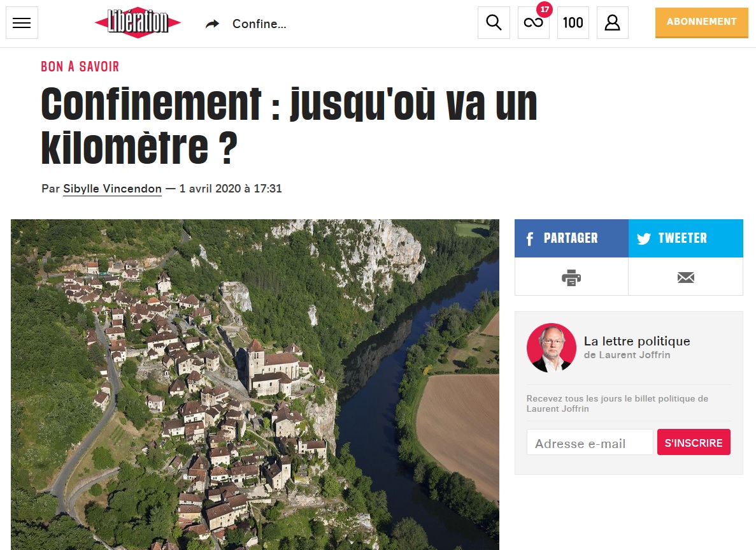Click the share arrow icon

point(212,24)
